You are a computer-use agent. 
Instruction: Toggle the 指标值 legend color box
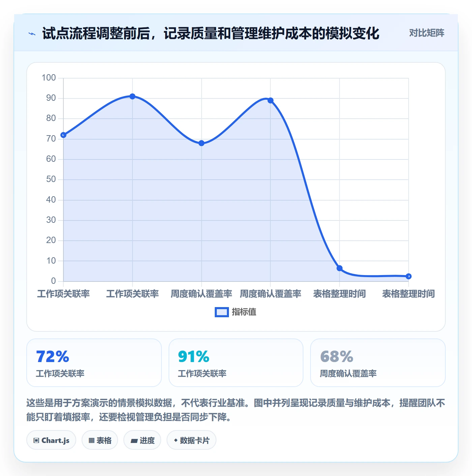(222, 312)
